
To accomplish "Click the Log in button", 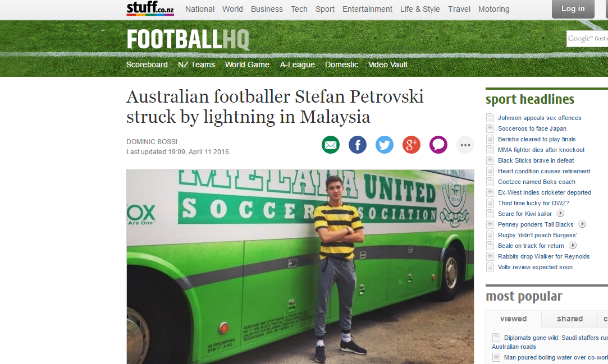I will tap(573, 9).
